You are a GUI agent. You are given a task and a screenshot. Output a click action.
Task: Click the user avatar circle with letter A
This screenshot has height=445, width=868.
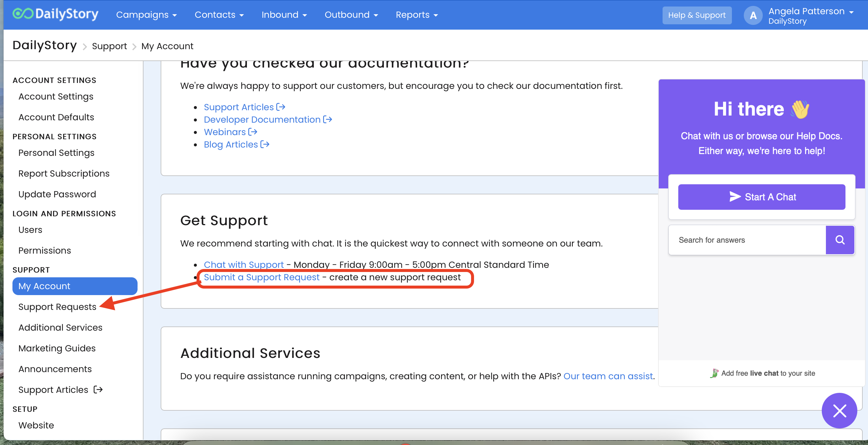[x=753, y=15]
